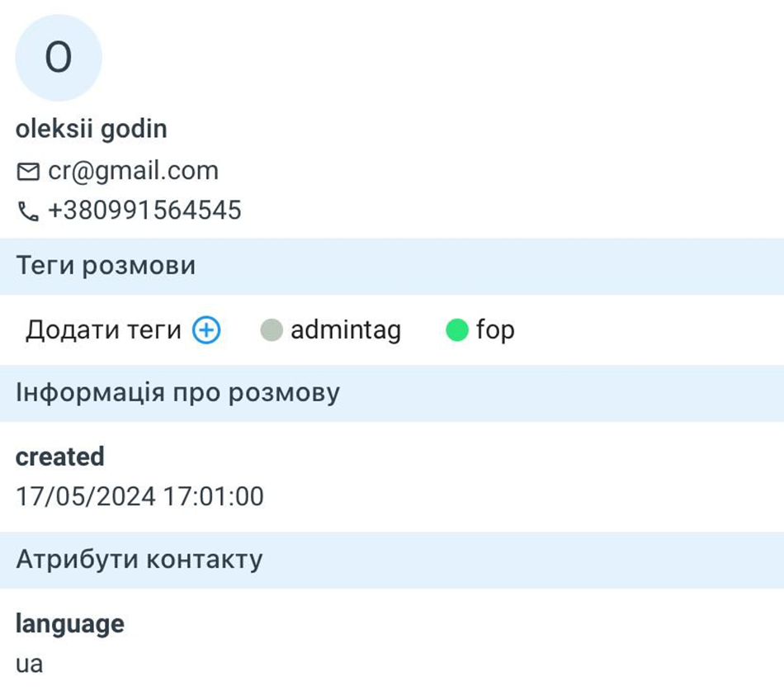Click the gray dot beside admintag
Viewport: 784px width, 696px height.
pos(272,331)
